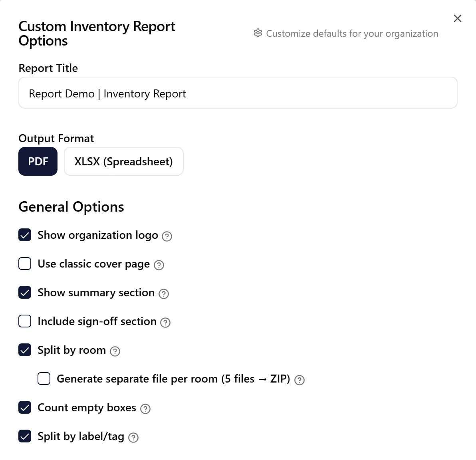This screenshot has width=476, height=460.
Task: Open help icon for Count empty boxes
Action: (145, 408)
